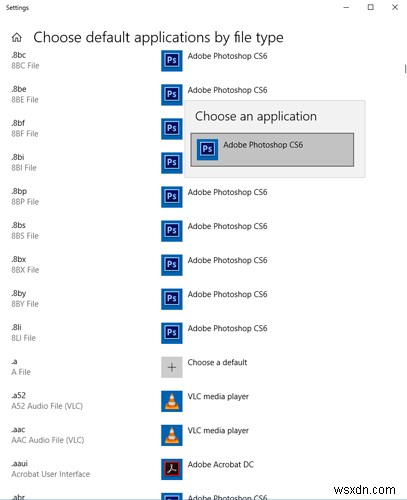Click Choose a default for .a

click(x=217, y=362)
